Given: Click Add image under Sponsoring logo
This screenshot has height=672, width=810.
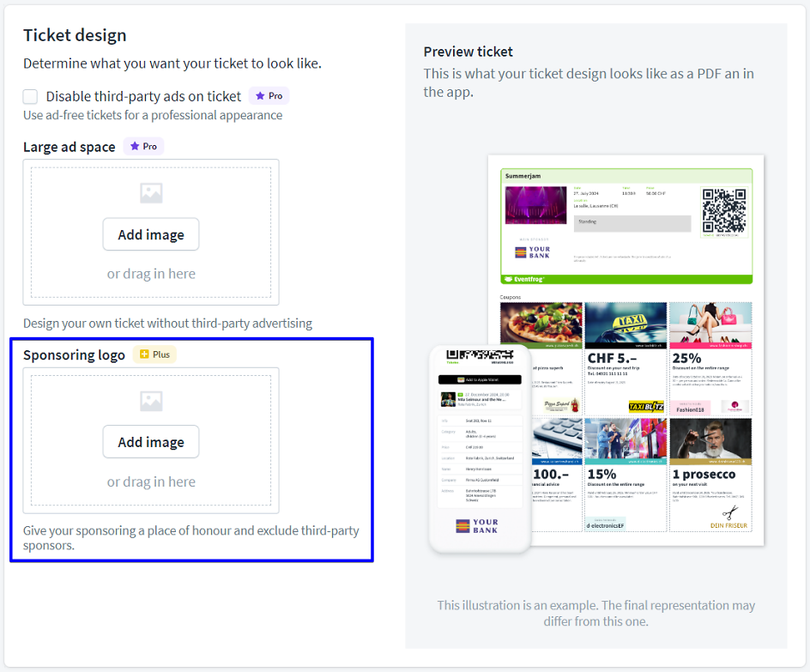Looking at the screenshot, I should pos(151,442).
